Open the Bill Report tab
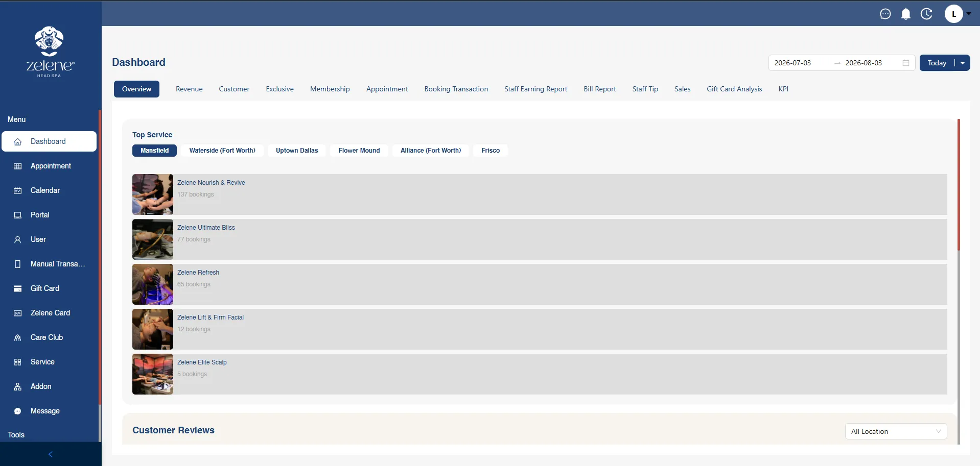The image size is (980, 466). pyautogui.click(x=600, y=89)
